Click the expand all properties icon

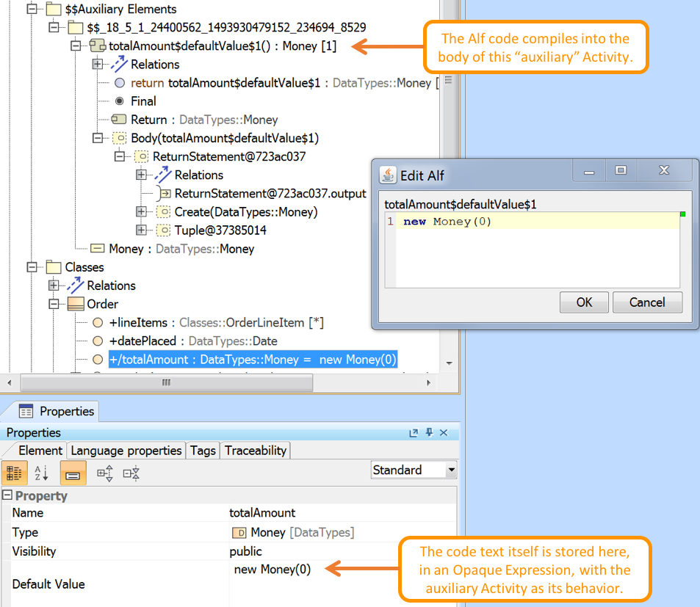(x=105, y=473)
